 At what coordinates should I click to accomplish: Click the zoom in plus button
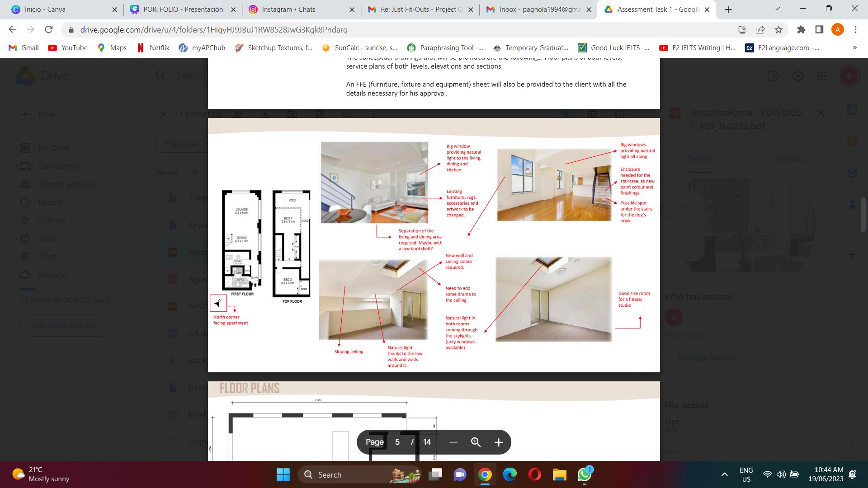tap(498, 442)
